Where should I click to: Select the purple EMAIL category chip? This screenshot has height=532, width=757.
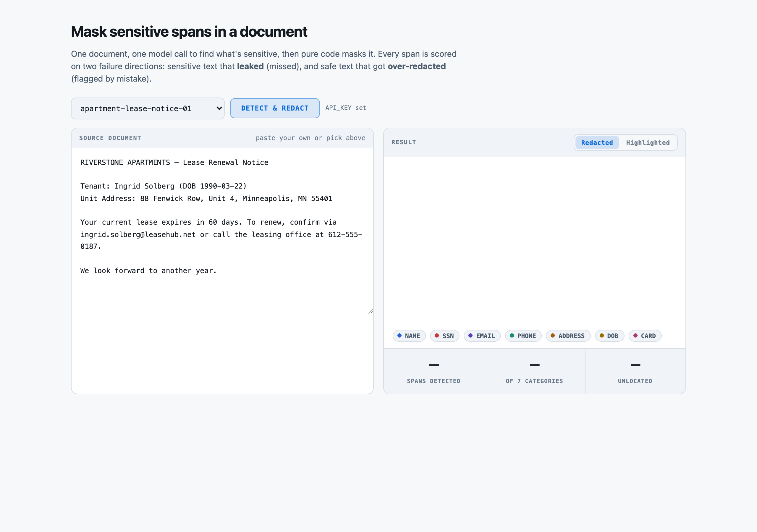pyautogui.click(x=482, y=336)
